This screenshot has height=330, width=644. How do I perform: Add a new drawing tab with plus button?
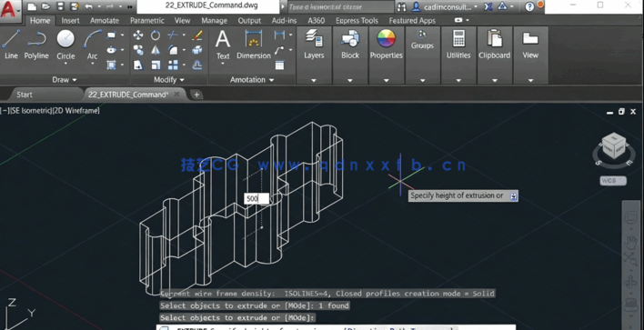196,95
